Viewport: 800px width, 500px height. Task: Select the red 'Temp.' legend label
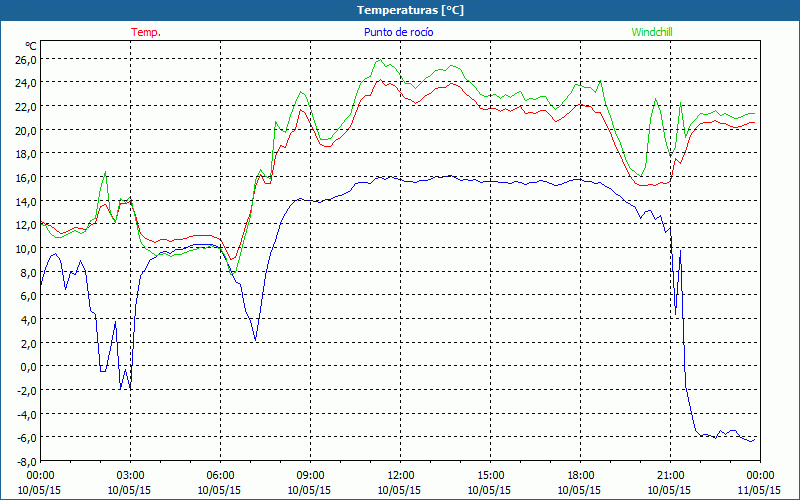[146, 32]
